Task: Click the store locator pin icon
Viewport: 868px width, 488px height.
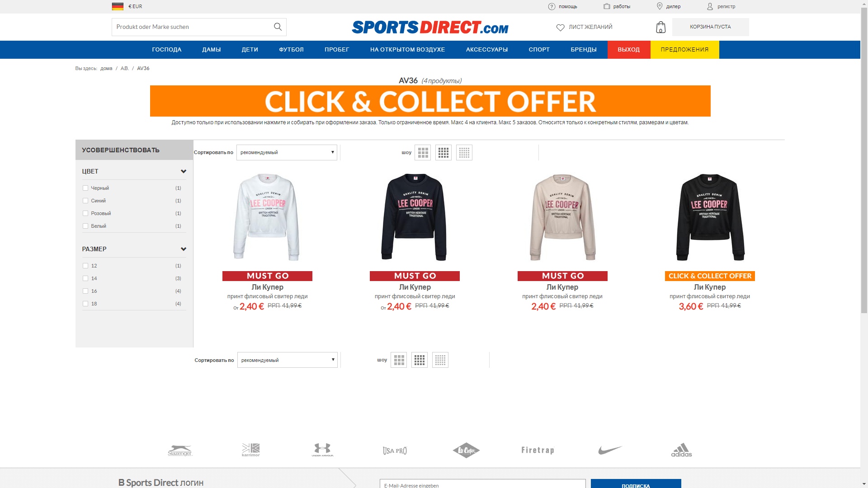Action: click(x=660, y=6)
